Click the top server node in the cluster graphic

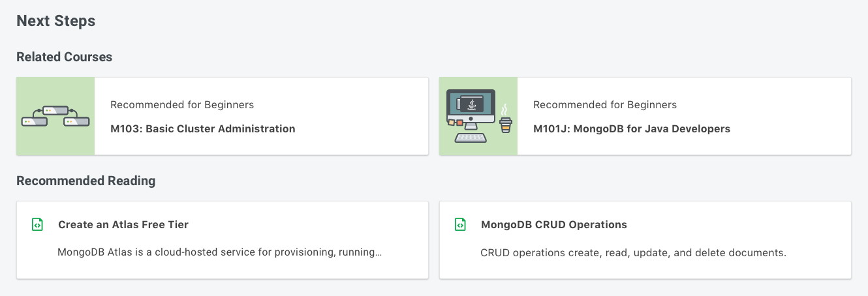[x=55, y=111]
